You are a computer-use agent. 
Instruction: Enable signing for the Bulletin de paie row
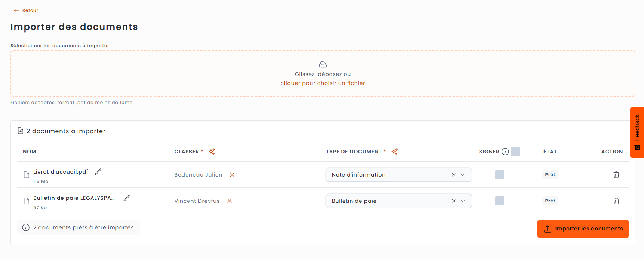500,201
